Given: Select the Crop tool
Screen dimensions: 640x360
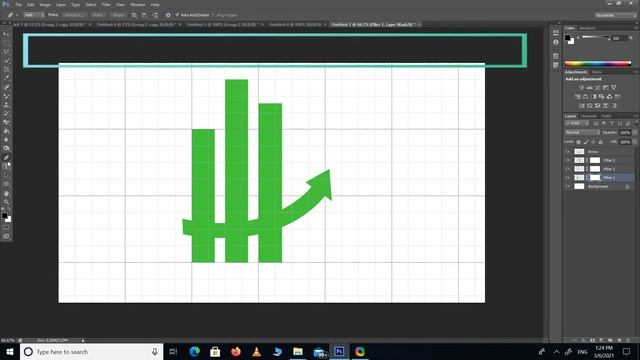Looking at the screenshot, I should 6,69.
